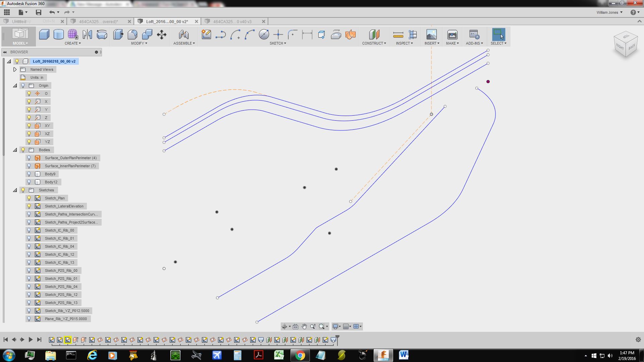This screenshot has width=644, height=362.
Task: Open the CONSTRUCT dropdown menu
Action: tap(374, 43)
